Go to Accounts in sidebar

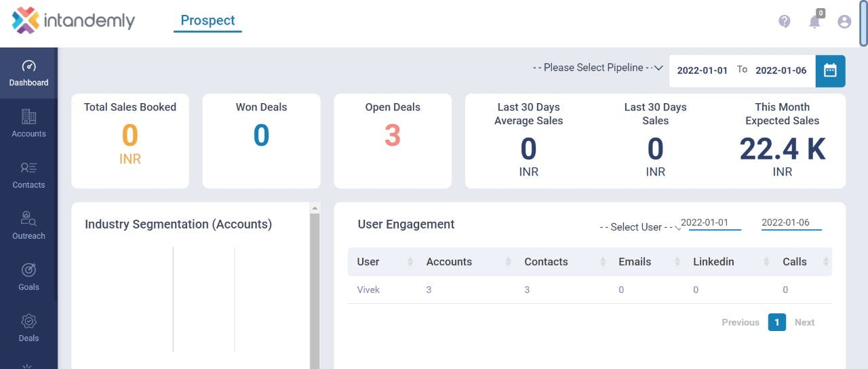28,123
